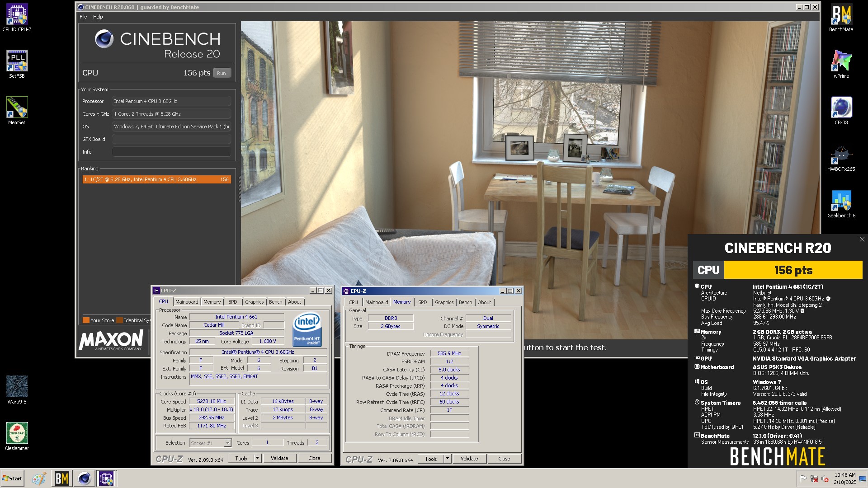Switch to Bench tab in left CPU-Z
The image size is (868, 488).
275,302
